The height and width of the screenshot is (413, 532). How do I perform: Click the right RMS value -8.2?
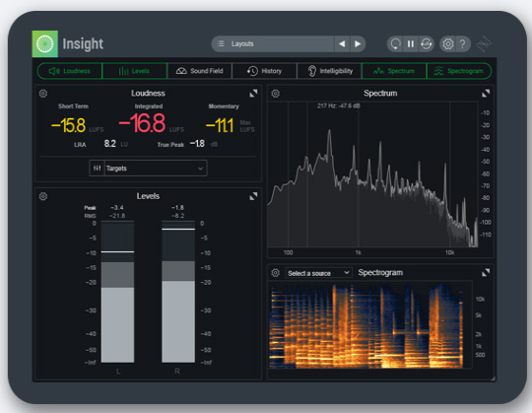pyautogui.click(x=177, y=216)
